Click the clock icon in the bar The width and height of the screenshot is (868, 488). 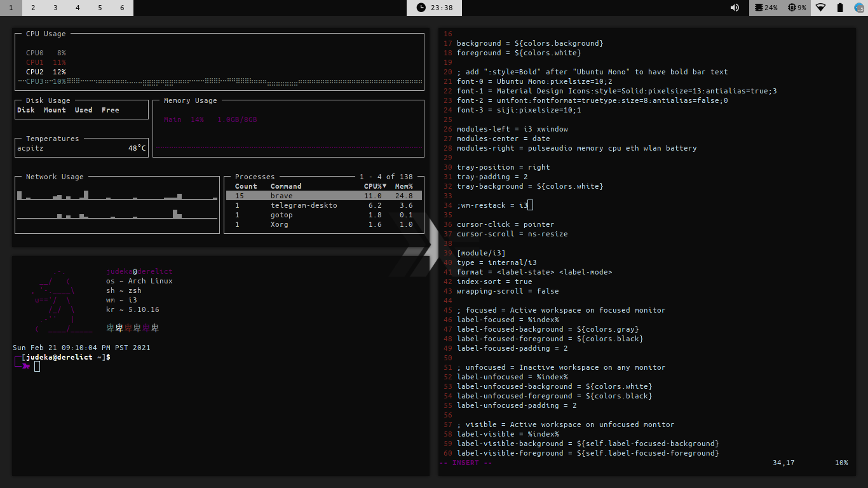click(421, 8)
